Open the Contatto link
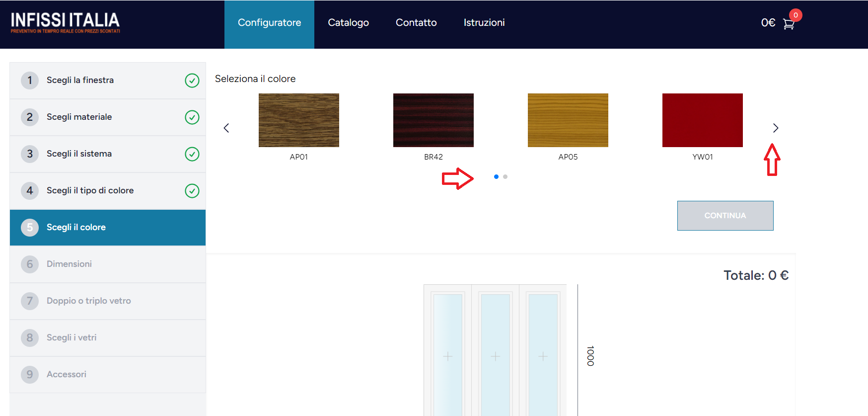Image resolution: width=868 pixels, height=416 pixels. coord(416,23)
